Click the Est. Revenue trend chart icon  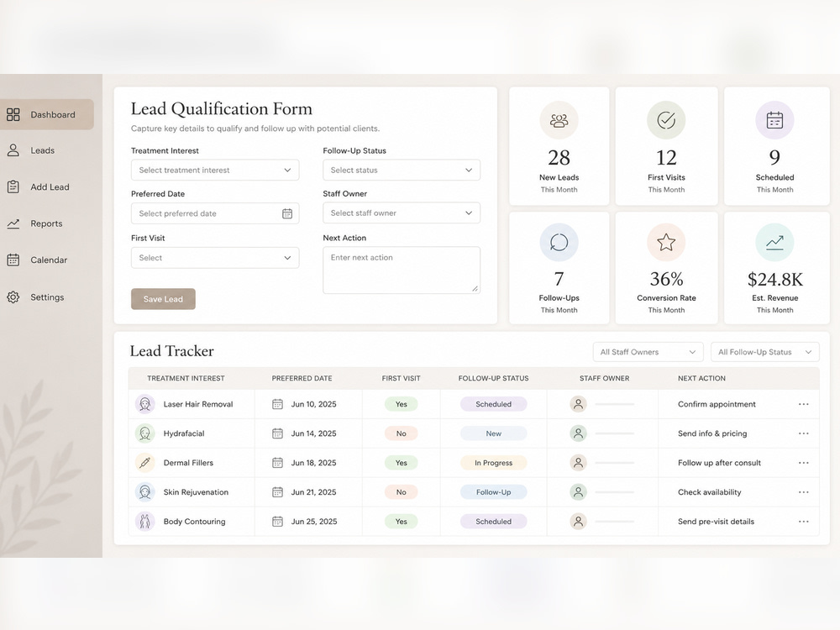click(774, 242)
